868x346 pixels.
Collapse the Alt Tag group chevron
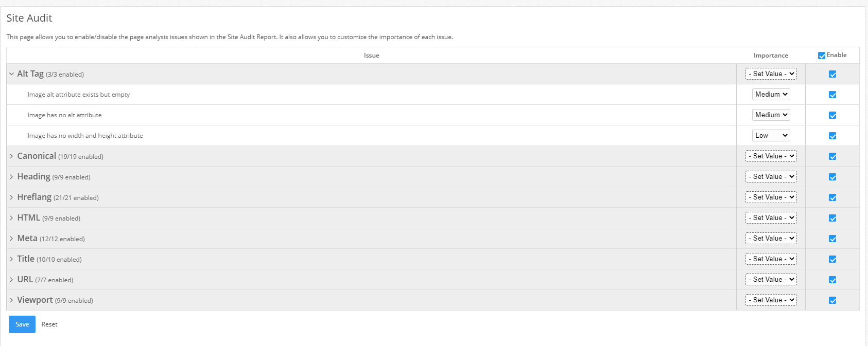[11, 74]
